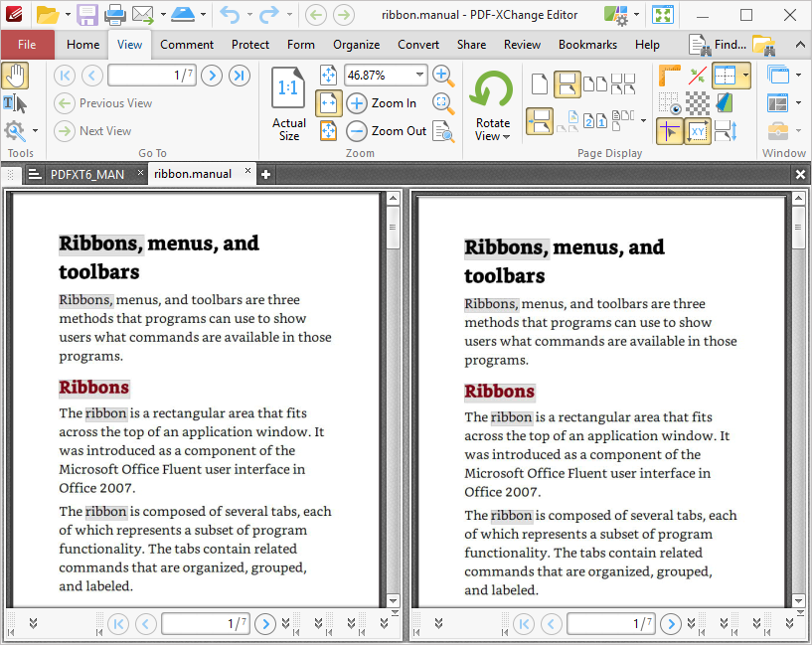Open the File menu

tap(27, 45)
